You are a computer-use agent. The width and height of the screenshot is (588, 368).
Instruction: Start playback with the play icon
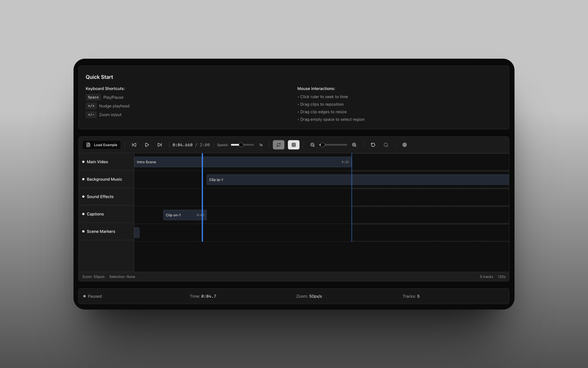pyautogui.click(x=146, y=145)
